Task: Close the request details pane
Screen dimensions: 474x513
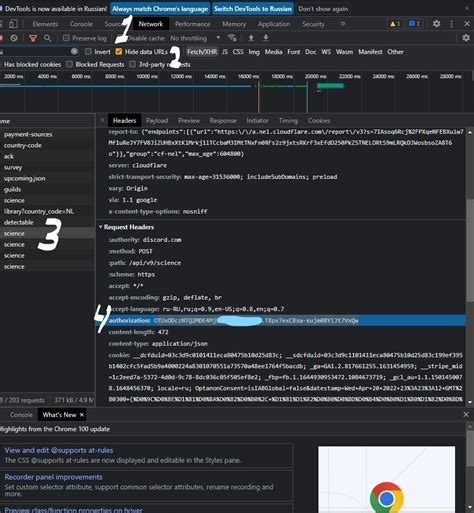Action: coord(102,120)
